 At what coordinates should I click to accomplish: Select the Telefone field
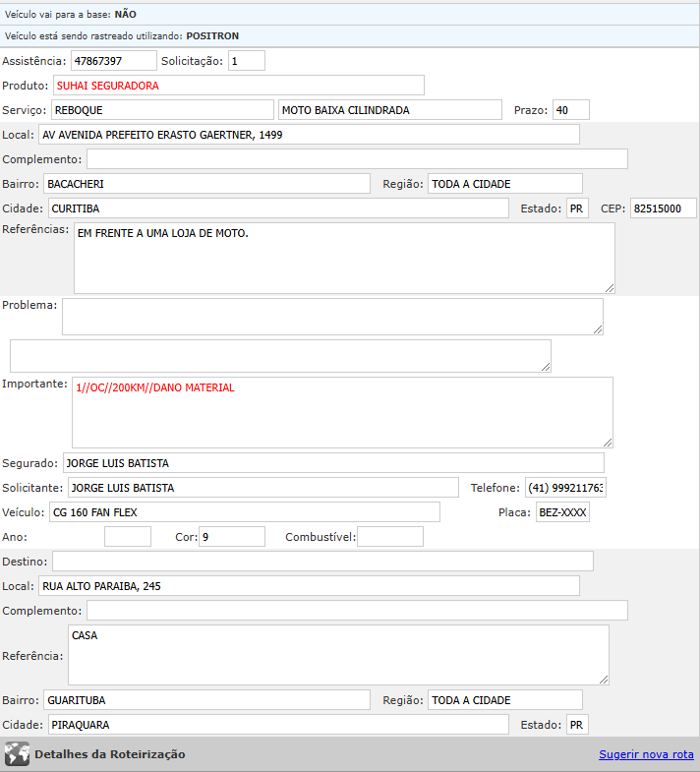pos(565,488)
